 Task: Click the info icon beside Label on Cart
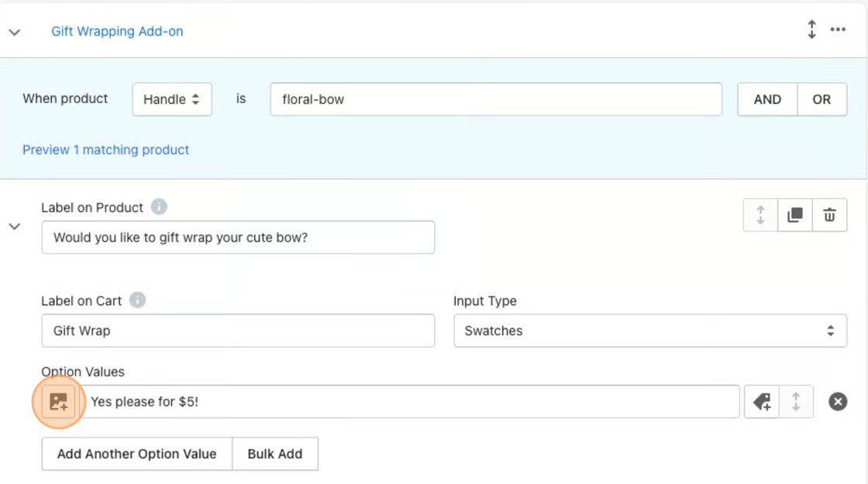[x=137, y=300]
